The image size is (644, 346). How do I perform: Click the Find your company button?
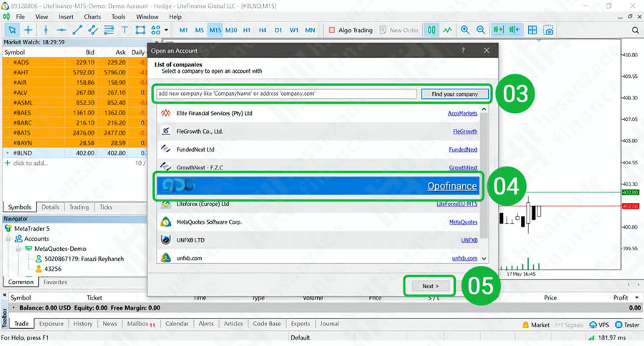(454, 94)
